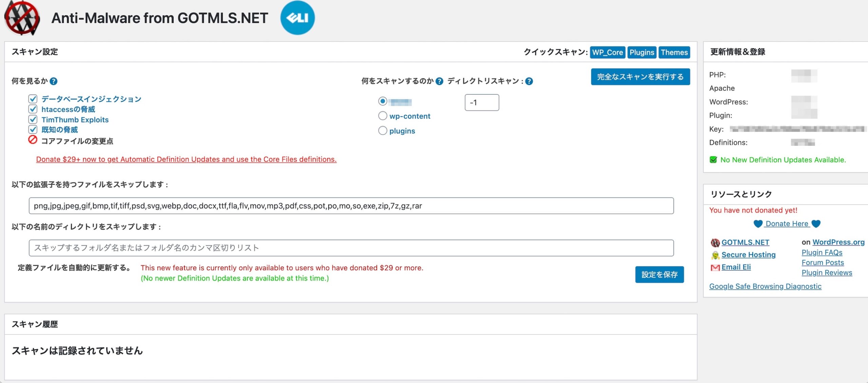The height and width of the screenshot is (383, 868).
Task: Click the skip file extensions text field
Action: coord(351,206)
